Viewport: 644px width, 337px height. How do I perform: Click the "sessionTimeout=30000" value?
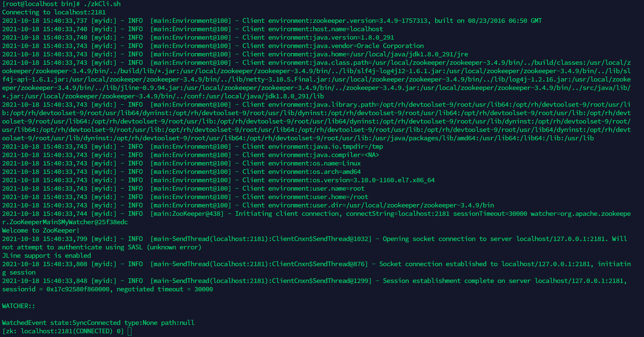tap(490, 214)
